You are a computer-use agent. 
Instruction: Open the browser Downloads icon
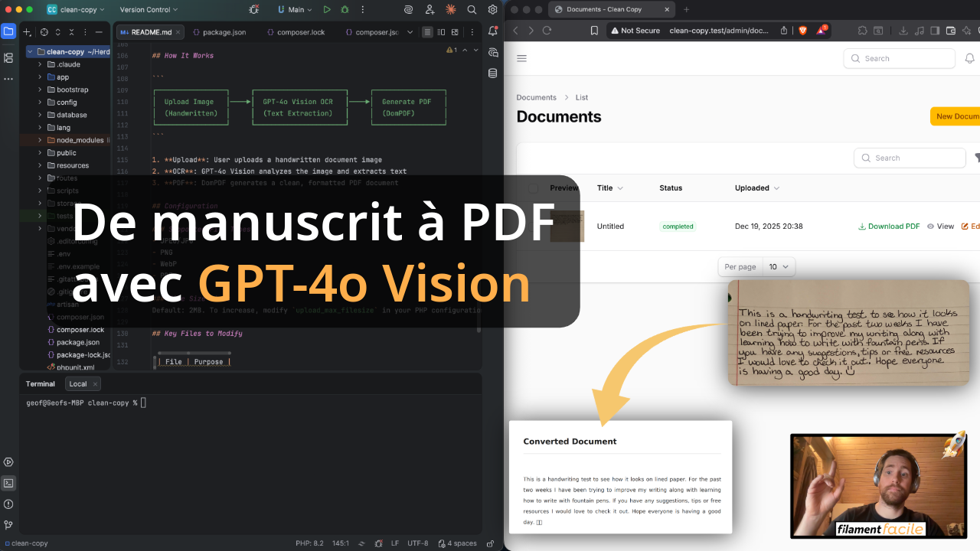(x=903, y=31)
